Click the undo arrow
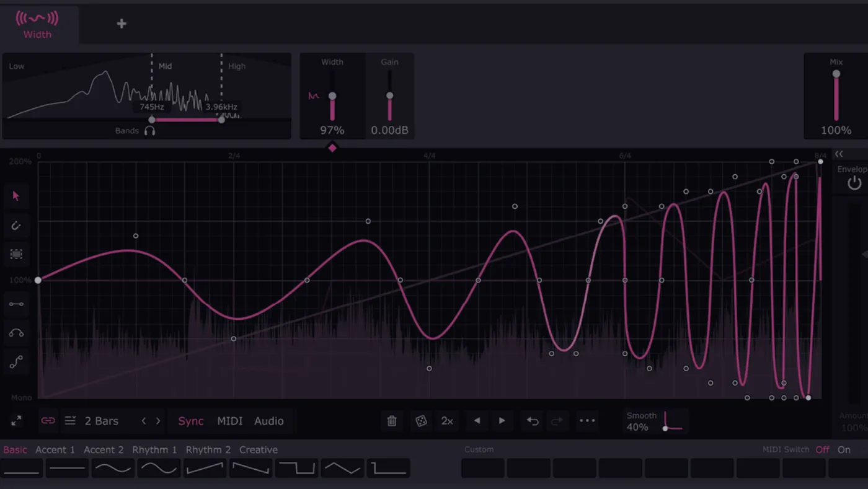The image size is (868, 489). pos(533,421)
